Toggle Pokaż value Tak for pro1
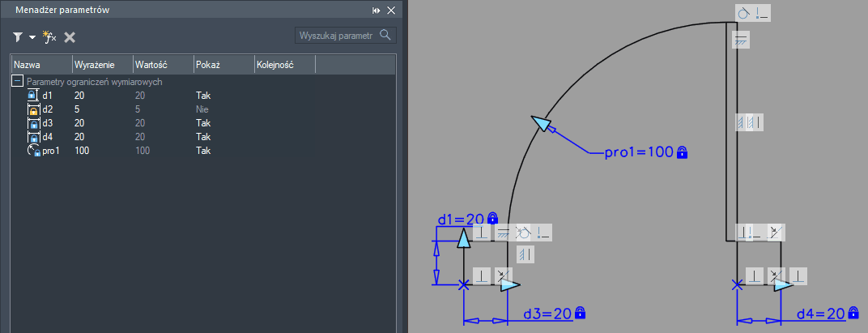This screenshot has height=333, width=868. [203, 151]
